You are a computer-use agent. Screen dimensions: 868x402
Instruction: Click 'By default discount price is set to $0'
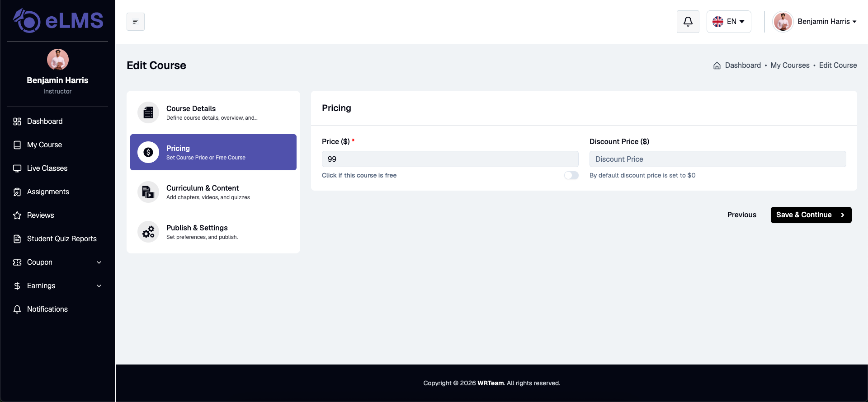click(x=642, y=175)
